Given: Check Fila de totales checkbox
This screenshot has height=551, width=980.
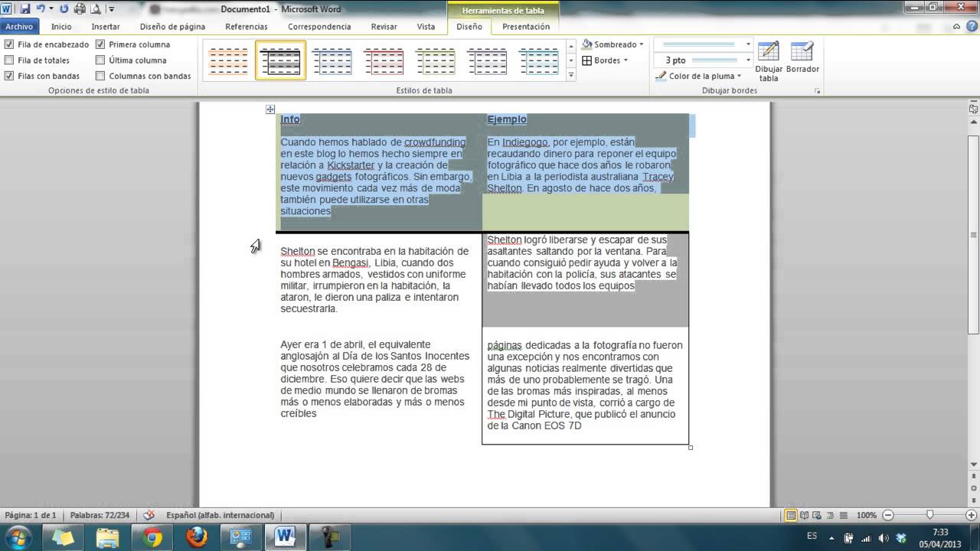Looking at the screenshot, I should click(9, 60).
